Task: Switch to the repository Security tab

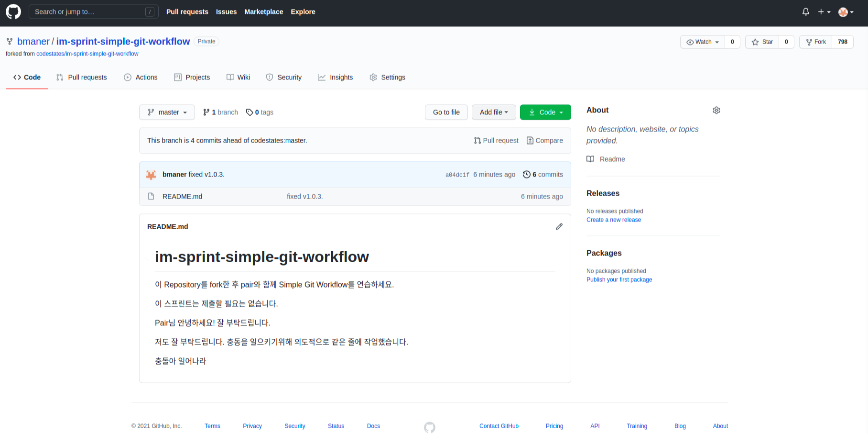Action: coord(284,77)
